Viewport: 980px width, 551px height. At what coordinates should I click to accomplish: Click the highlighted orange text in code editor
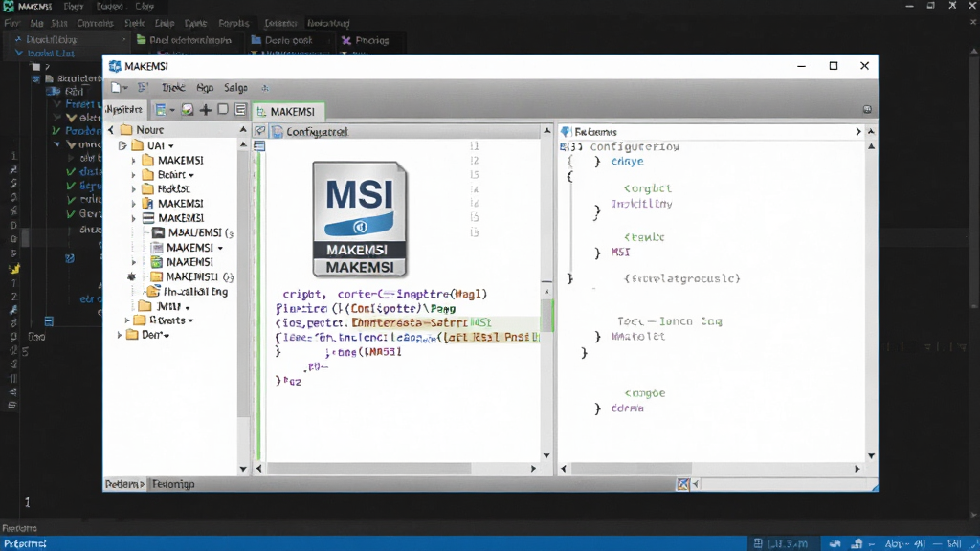click(410, 323)
